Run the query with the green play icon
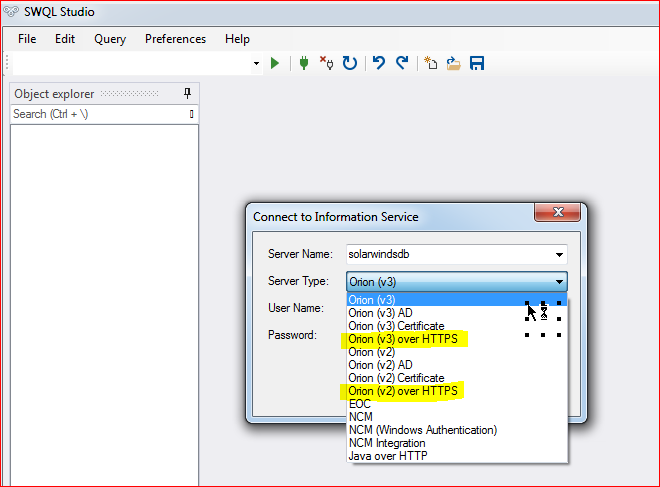 coord(275,64)
